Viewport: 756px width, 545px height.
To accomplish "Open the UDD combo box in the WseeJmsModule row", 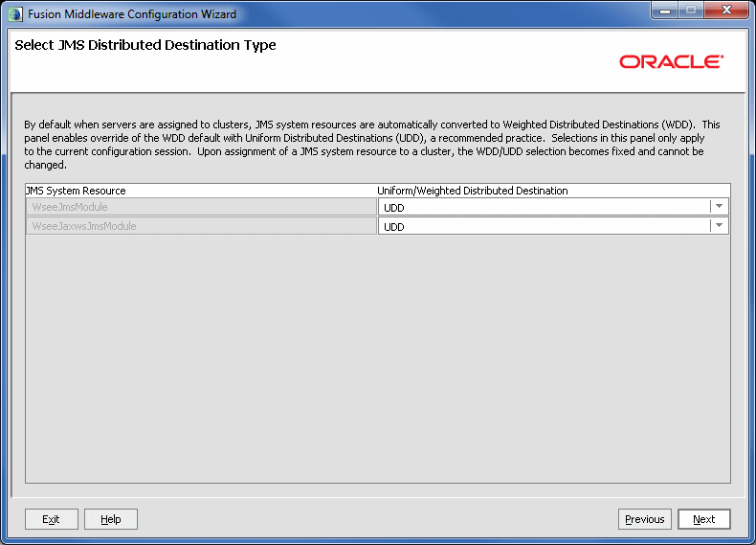I will click(x=544, y=207).
